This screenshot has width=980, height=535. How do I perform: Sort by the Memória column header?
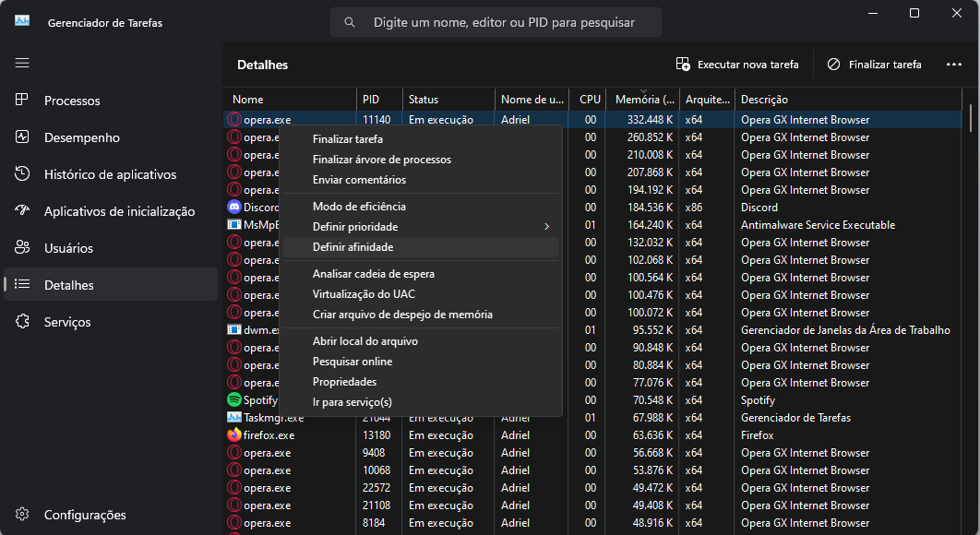pyautogui.click(x=642, y=100)
